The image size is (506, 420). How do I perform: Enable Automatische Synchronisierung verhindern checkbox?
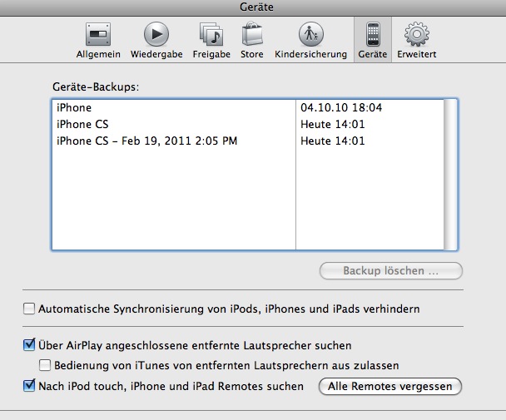30,309
